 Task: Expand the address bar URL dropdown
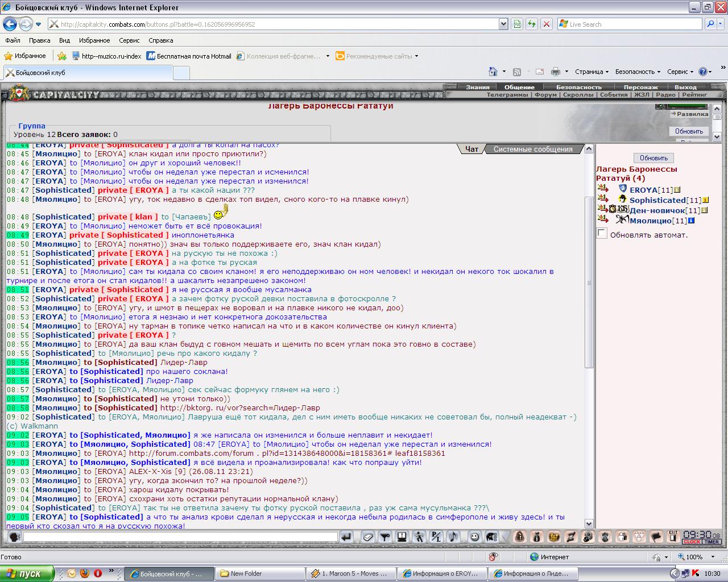pos(503,24)
